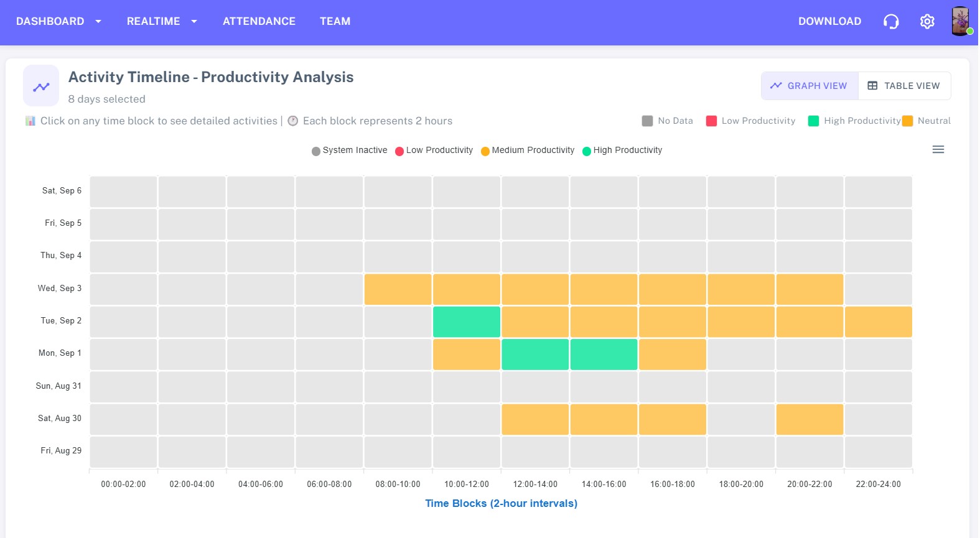Switch to Graph View
The width and height of the screenshot is (980, 538).
(x=809, y=86)
